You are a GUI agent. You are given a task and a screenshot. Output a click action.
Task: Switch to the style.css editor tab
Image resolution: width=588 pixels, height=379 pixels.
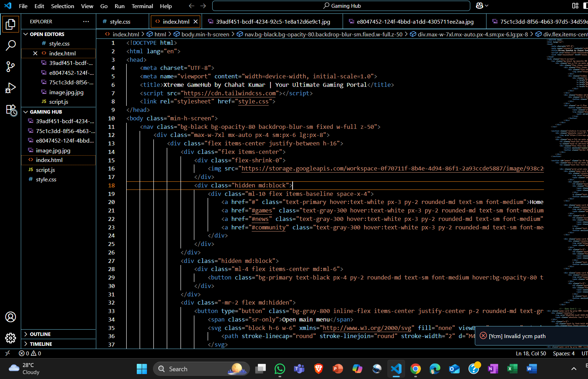point(120,22)
